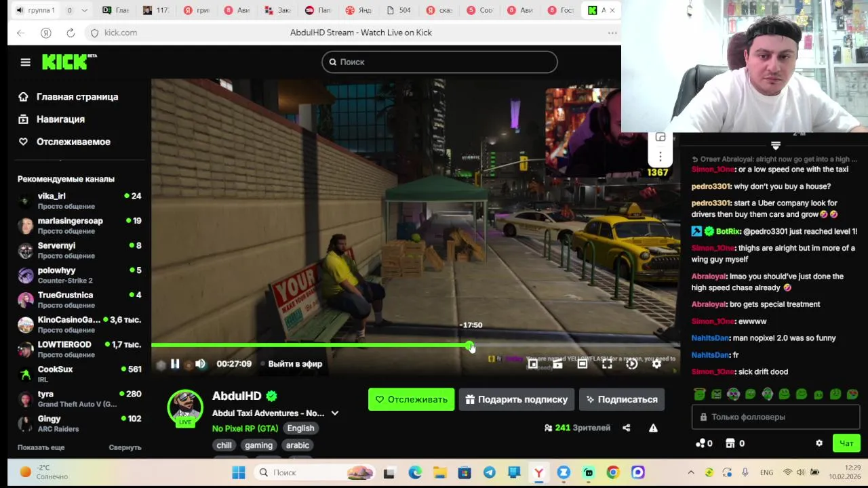Open AbdulHD channel avatar
This screenshot has height=488, width=868.
click(185, 407)
